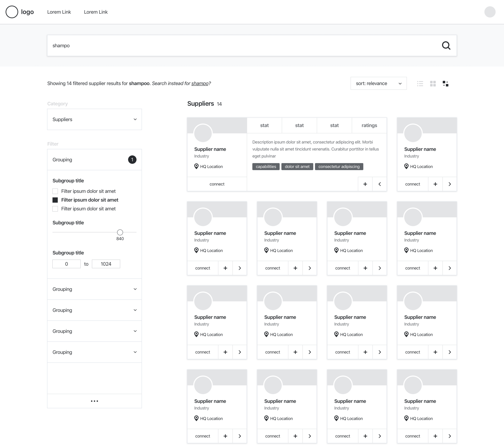This screenshot has height=448, width=504.
Task: Check the first Filter ipsum dolor checkbox
Action: click(x=55, y=191)
